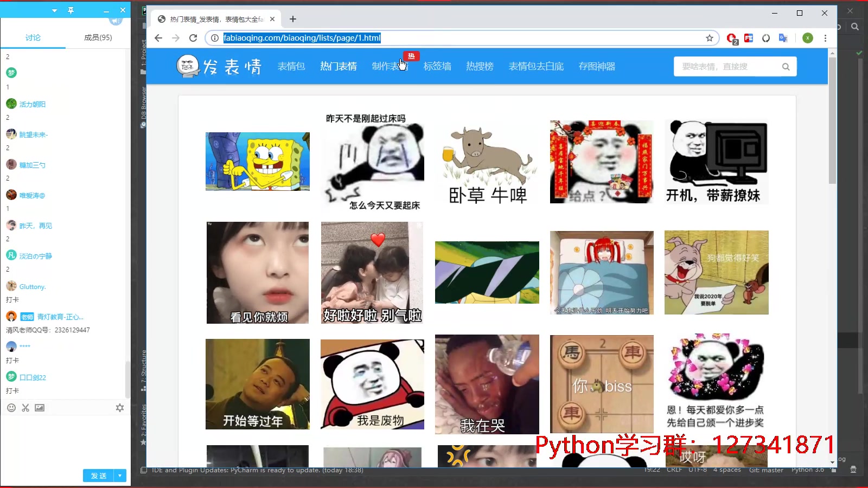
Task: Reload the page with the refresh icon
Action: click(x=193, y=38)
